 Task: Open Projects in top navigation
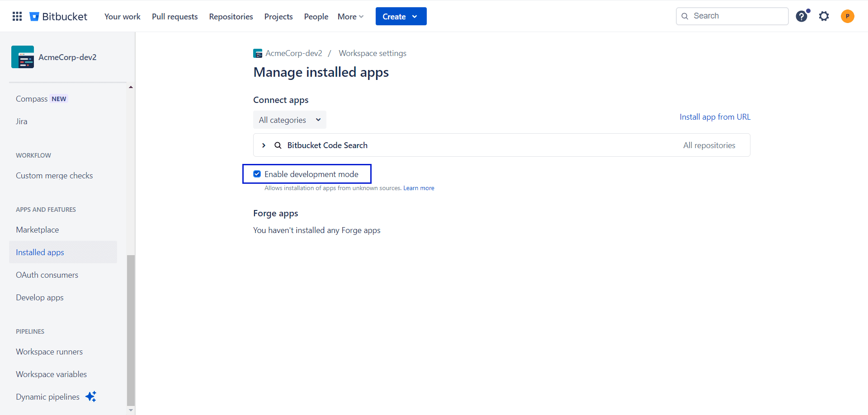[x=278, y=17]
